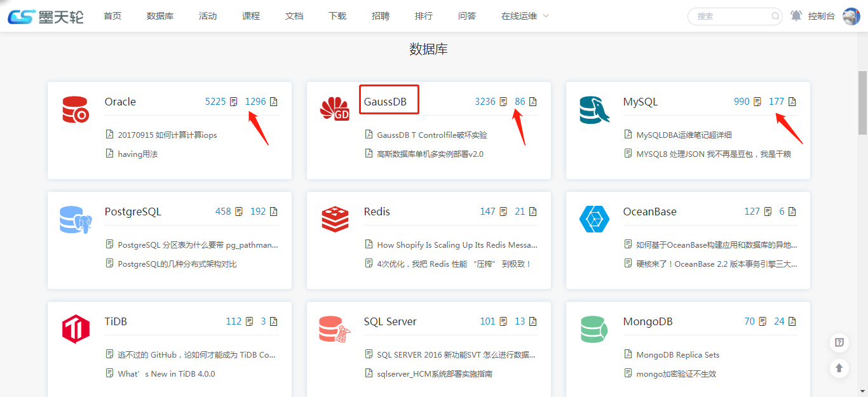The width and height of the screenshot is (868, 397).
Task: Open '高斯数据库单机多实例部署v2.0' document
Action: [x=430, y=154]
